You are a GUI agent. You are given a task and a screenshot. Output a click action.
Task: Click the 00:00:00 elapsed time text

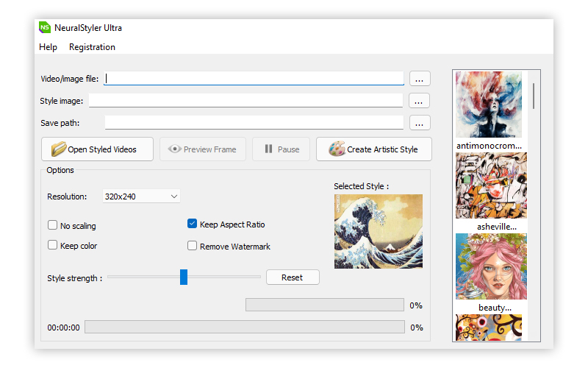point(63,328)
